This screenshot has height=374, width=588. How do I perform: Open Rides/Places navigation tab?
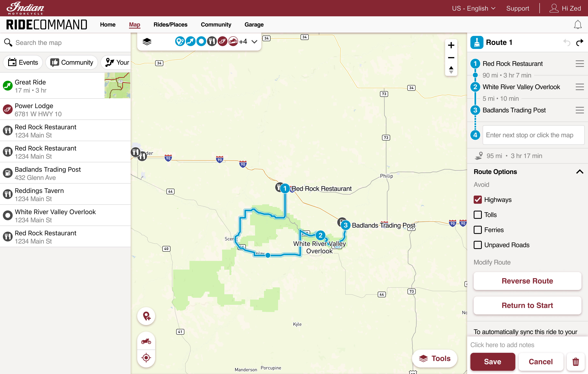click(170, 25)
